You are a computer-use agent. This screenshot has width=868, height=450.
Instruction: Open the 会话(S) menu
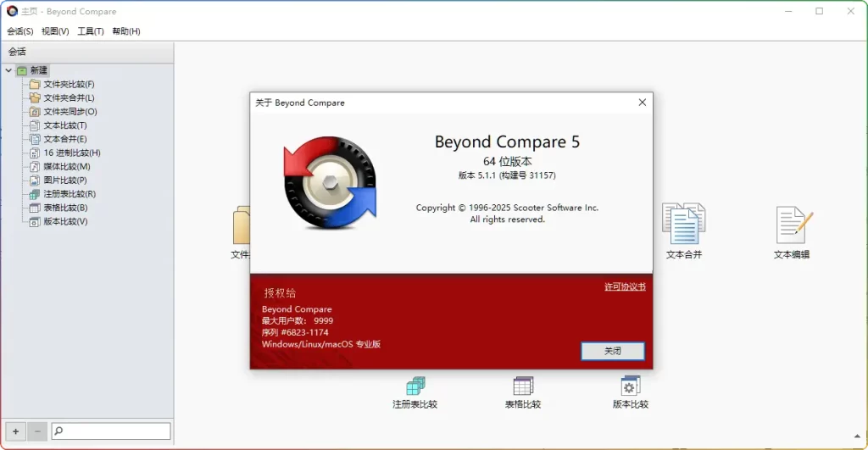click(x=20, y=31)
